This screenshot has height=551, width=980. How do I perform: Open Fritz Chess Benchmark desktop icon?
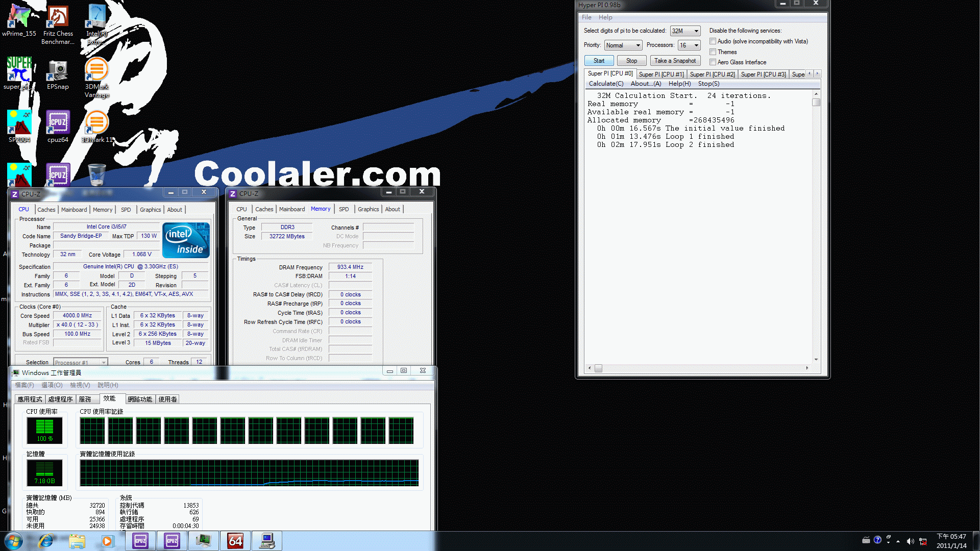tap(58, 24)
